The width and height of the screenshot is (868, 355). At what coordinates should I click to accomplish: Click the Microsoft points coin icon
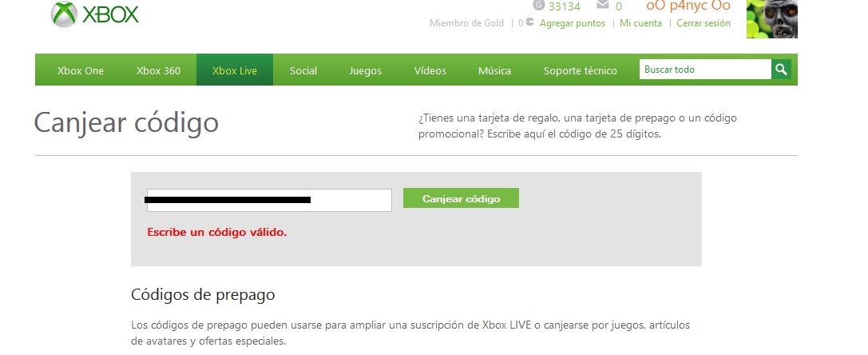pyautogui.click(x=529, y=22)
